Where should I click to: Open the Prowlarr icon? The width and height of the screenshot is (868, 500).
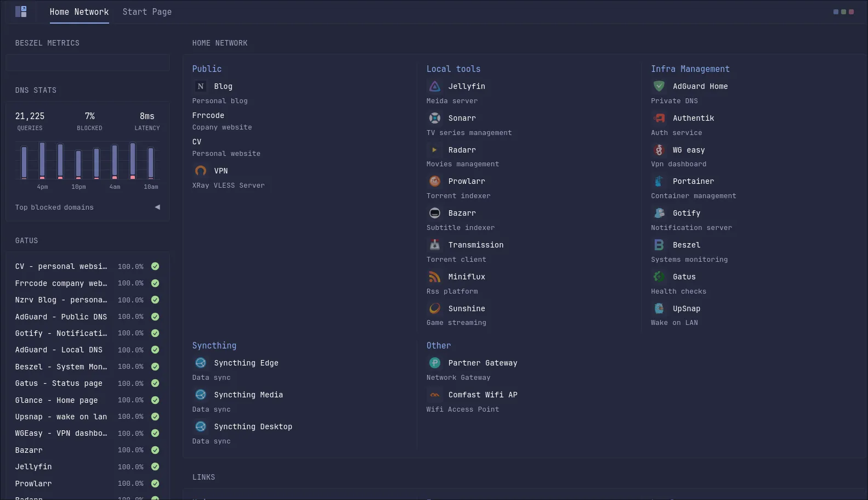coord(435,181)
